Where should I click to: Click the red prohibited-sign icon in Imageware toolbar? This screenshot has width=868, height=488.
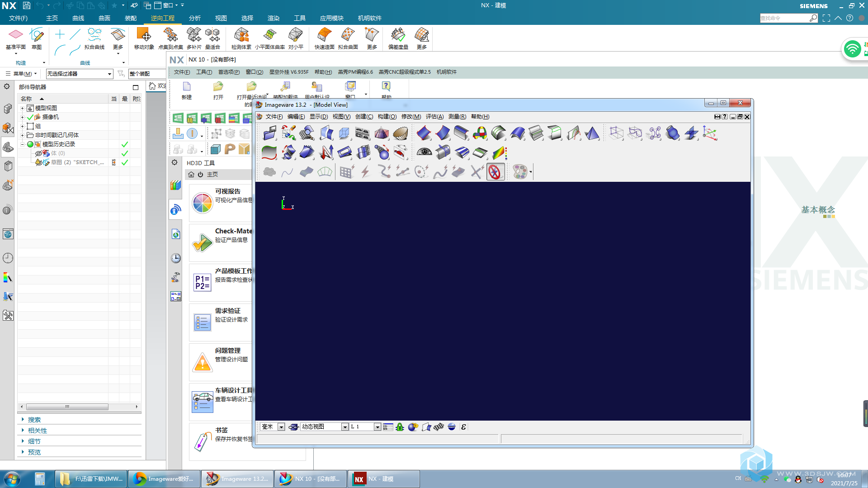(x=495, y=172)
